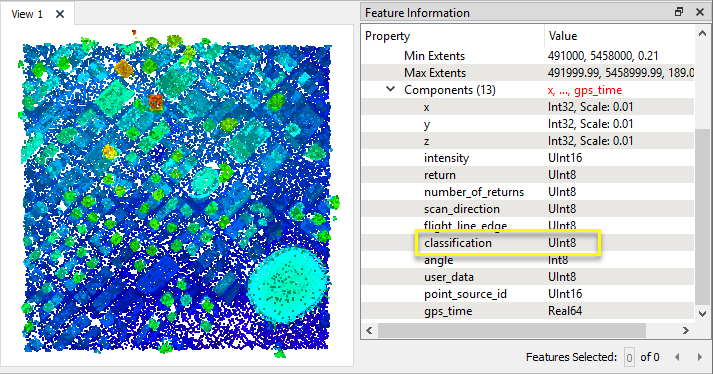Click the large cyan circular structure in point cloud
Image resolution: width=713 pixels, height=374 pixels.
point(288,285)
